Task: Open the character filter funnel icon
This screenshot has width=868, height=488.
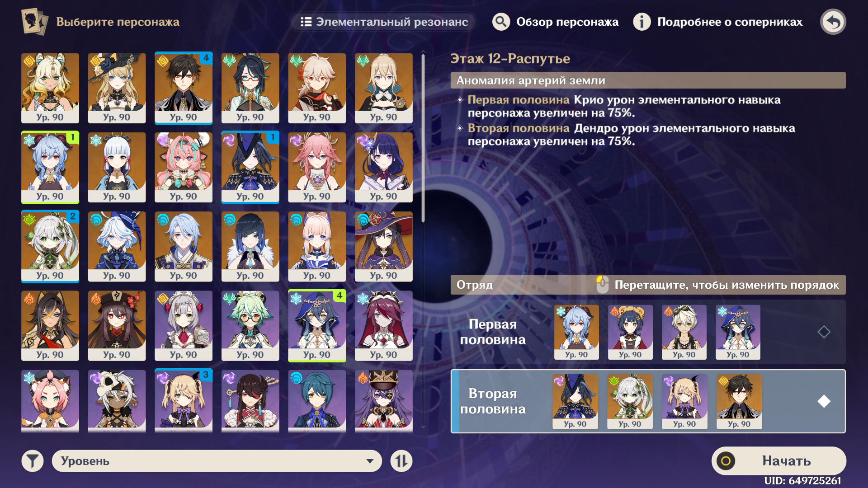Action: pos(33,461)
